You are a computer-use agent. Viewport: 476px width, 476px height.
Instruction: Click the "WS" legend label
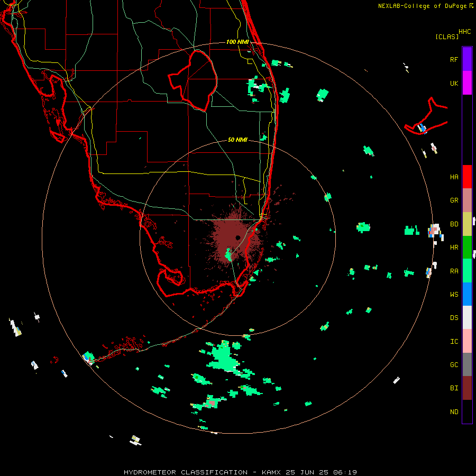(454, 295)
